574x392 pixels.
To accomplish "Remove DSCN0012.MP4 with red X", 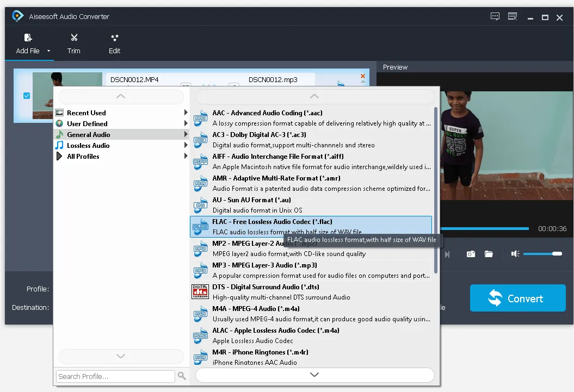I will [x=363, y=76].
